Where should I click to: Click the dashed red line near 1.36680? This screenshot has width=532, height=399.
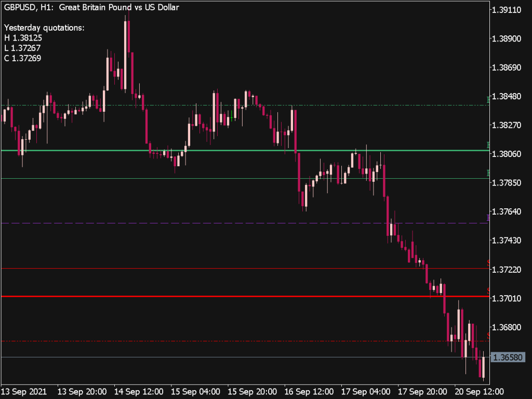(x=208, y=340)
